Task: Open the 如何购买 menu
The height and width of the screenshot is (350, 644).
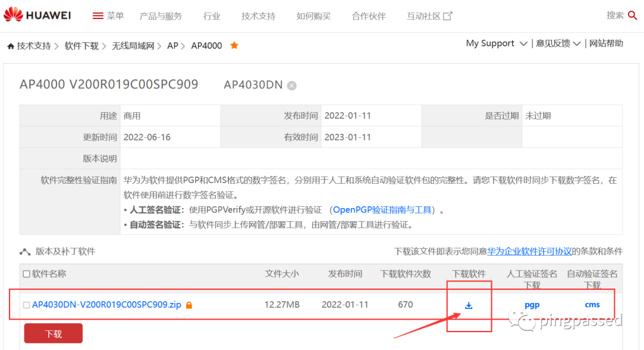Action: [x=314, y=16]
